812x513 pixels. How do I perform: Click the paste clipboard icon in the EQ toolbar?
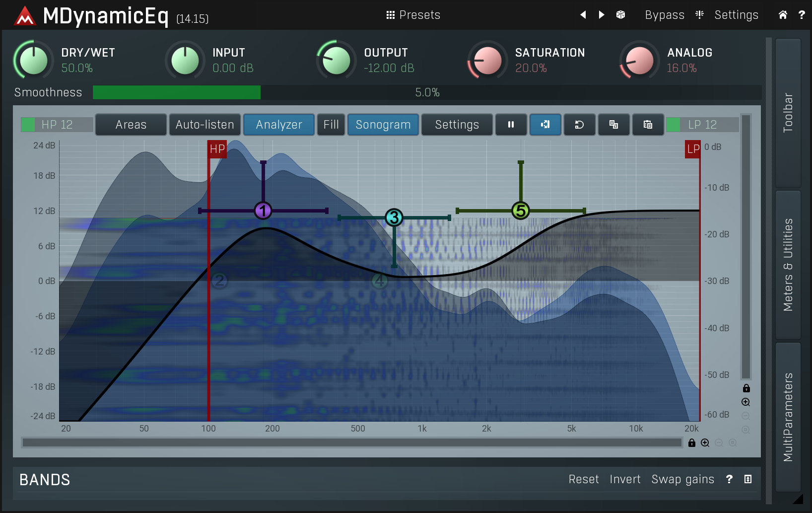648,125
